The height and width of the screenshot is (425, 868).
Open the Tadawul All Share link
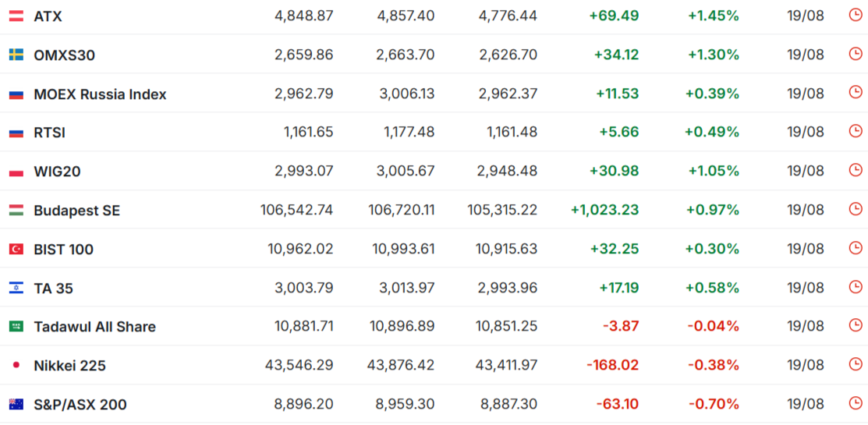coord(94,327)
